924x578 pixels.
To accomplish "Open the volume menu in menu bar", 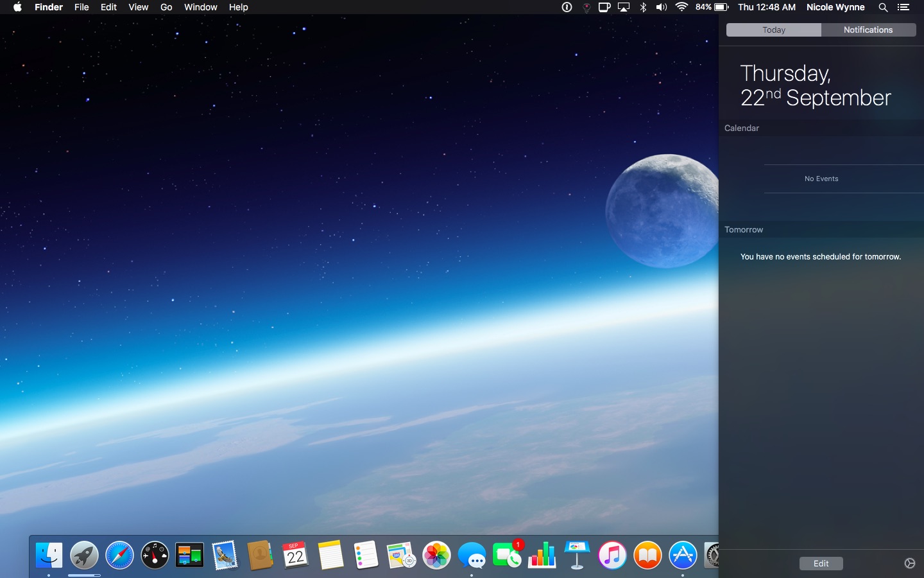I will pyautogui.click(x=662, y=7).
